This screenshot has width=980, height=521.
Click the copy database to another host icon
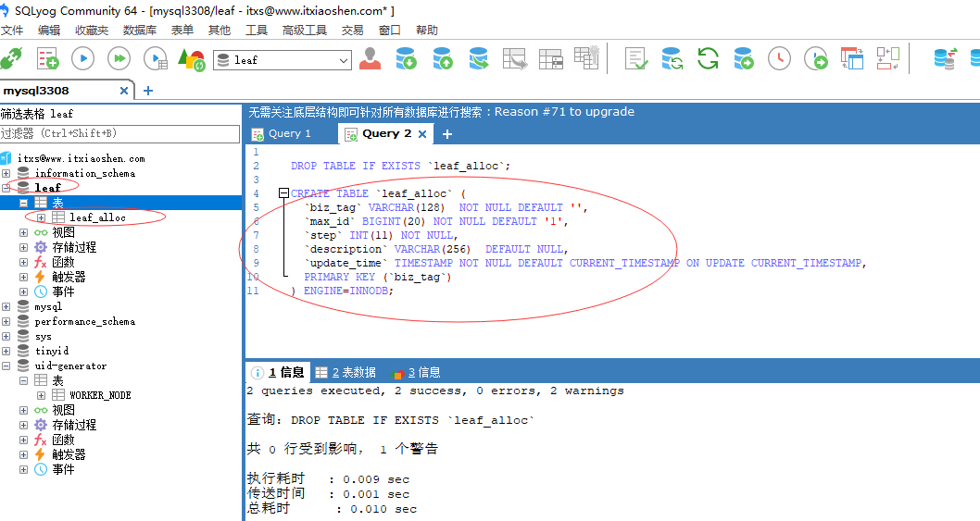[x=479, y=58]
